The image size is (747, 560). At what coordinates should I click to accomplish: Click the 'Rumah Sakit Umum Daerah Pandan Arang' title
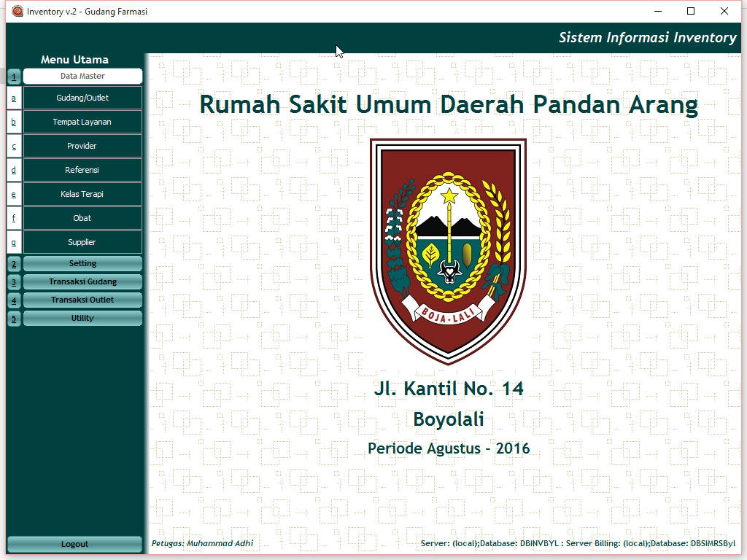[x=449, y=104]
